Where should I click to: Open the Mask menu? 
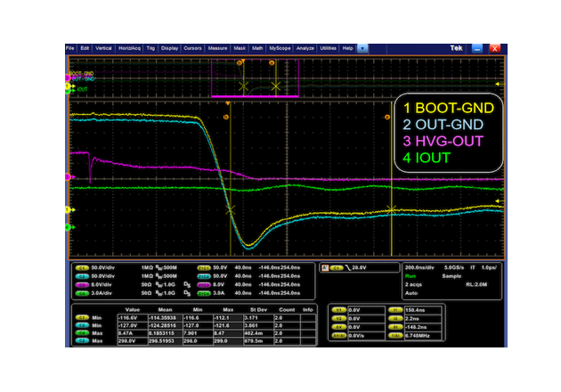[x=240, y=48]
